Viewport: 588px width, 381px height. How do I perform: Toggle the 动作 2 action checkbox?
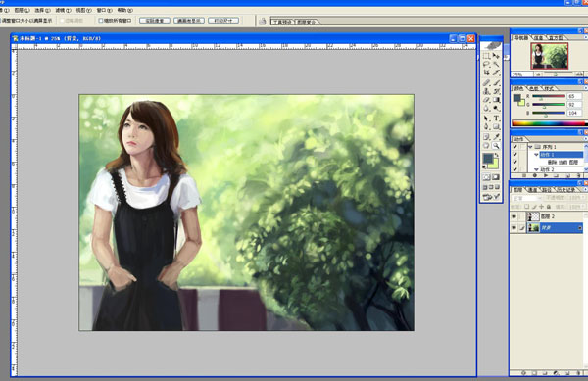click(514, 169)
